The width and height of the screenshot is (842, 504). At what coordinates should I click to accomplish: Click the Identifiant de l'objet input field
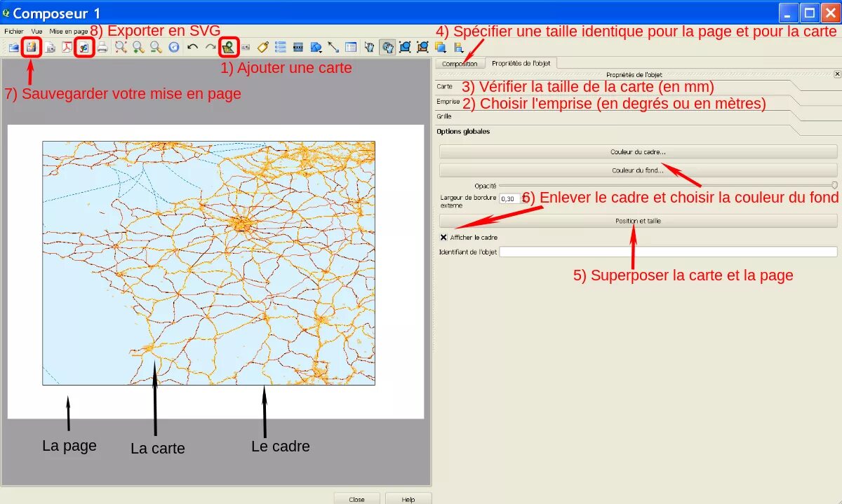pos(668,252)
